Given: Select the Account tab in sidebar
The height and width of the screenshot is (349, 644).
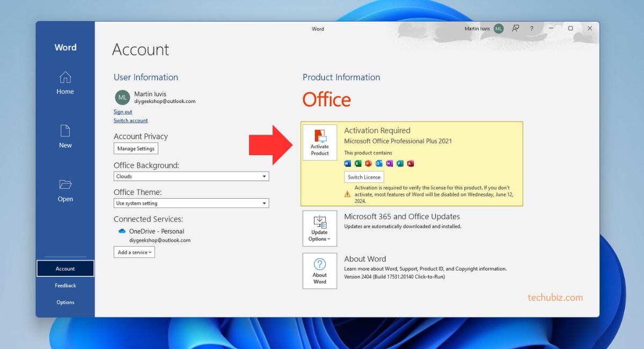Looking at the screenshot, I should (x=65, y=268).
